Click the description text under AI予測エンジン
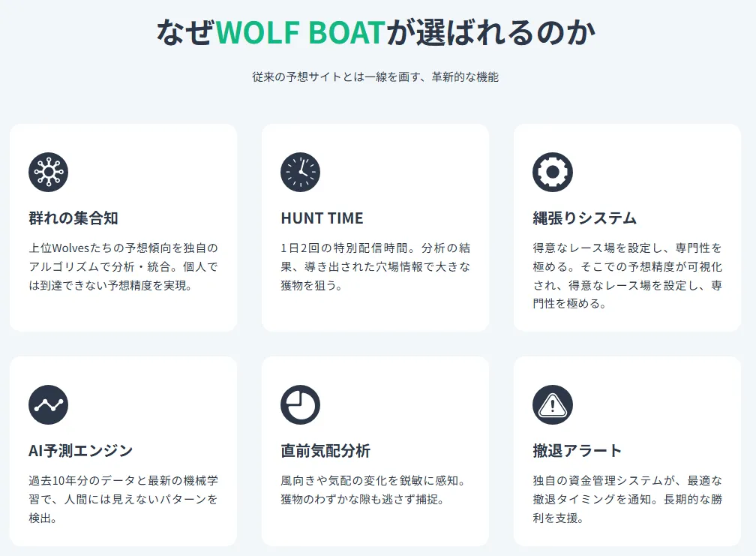The width and height of the screenshot is (756, 556). pyautogui.click(x=123, y=499)
